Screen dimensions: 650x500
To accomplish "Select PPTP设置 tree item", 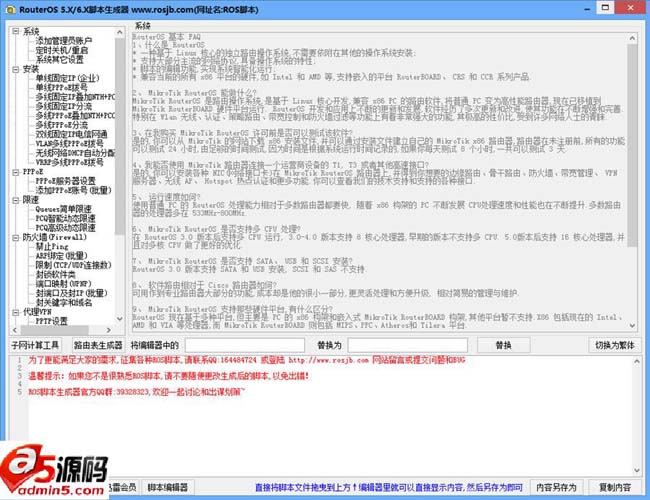I will (x=51, y=321).
